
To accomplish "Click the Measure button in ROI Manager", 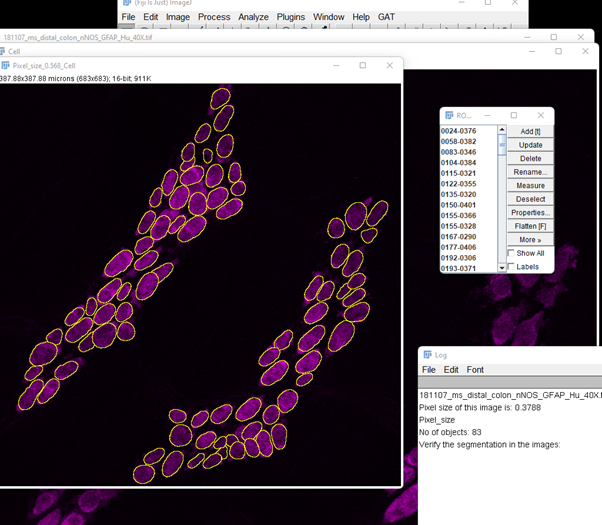I will point(530,186).
